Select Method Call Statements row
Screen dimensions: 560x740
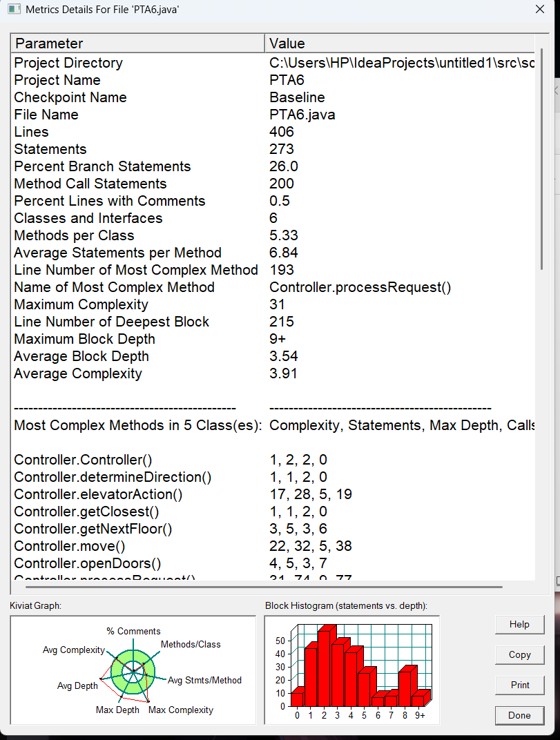click(x=273, y=184)
